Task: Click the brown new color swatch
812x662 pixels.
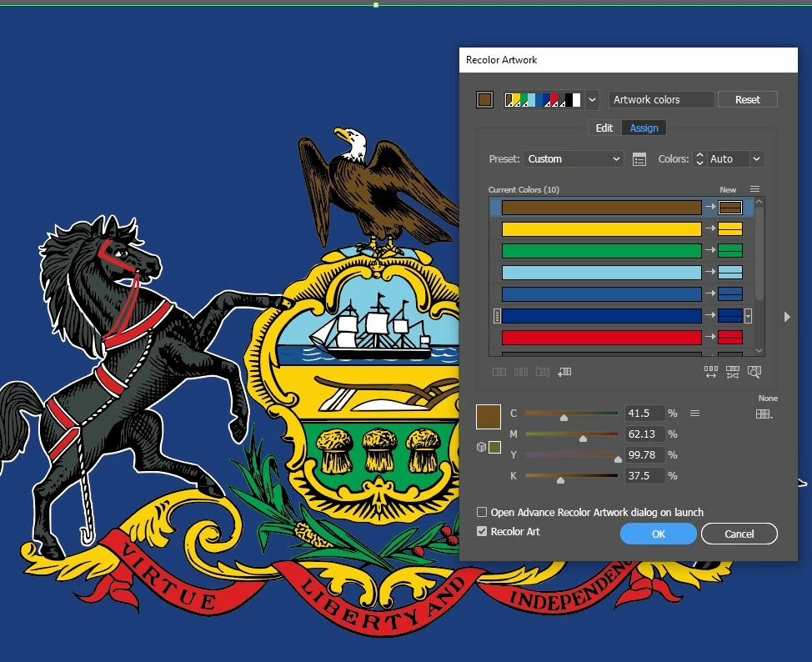Action: tap(730, 208)
